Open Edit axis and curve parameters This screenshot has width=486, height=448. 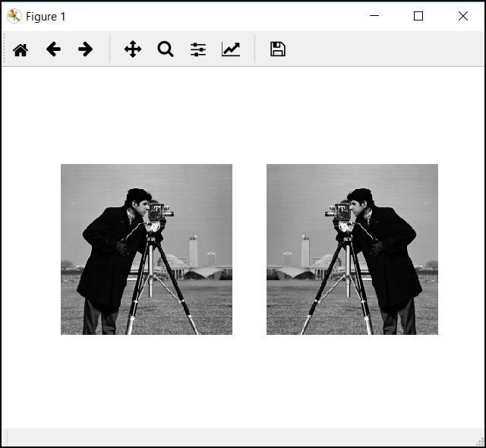231,49
